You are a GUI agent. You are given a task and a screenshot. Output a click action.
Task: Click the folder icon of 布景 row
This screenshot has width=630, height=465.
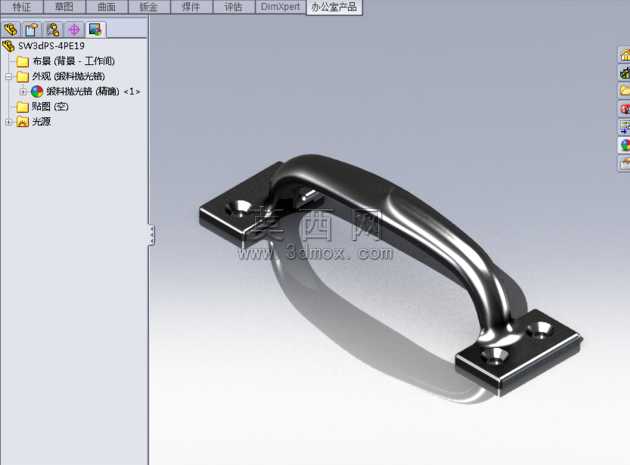tap(22, 61)
